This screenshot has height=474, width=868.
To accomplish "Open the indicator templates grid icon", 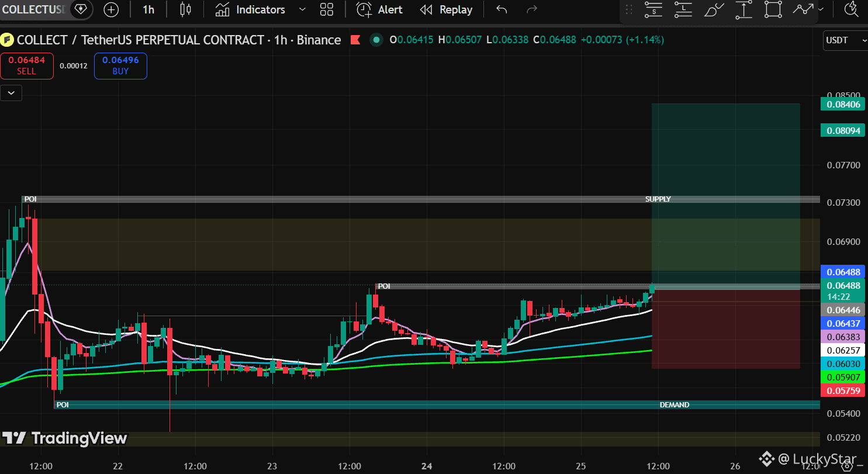I will [x=327, y=9].
